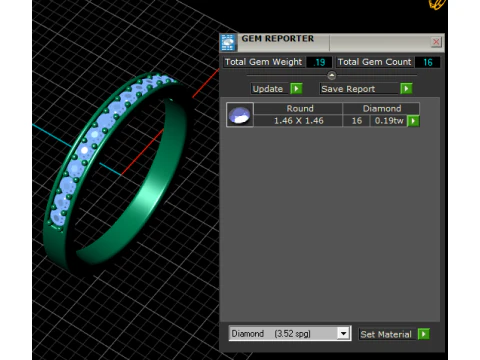Collapse the panel using round arrow toggle

[331, 76]
